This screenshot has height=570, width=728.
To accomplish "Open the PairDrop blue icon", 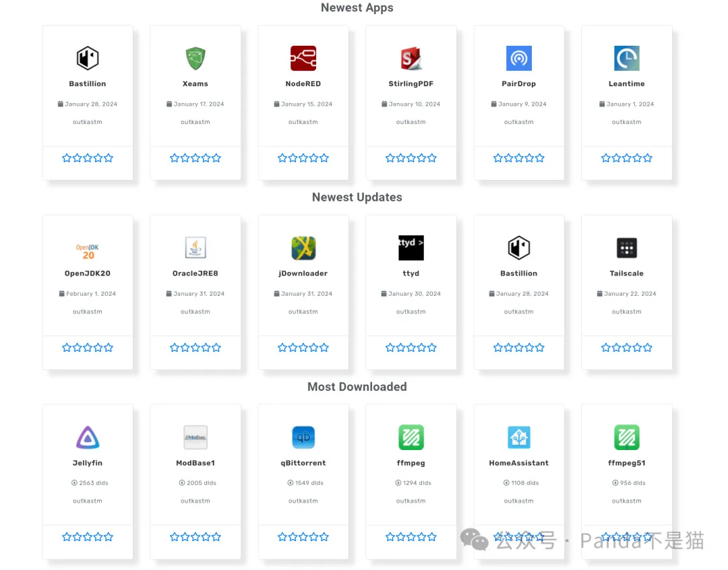I will click(518, 58).
